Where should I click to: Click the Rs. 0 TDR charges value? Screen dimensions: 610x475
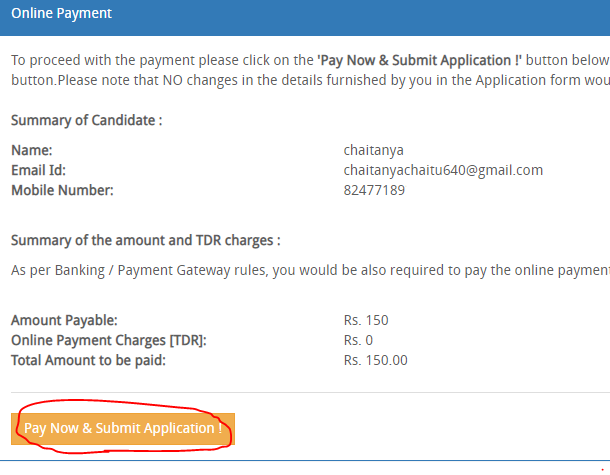(x=358, y=340)
